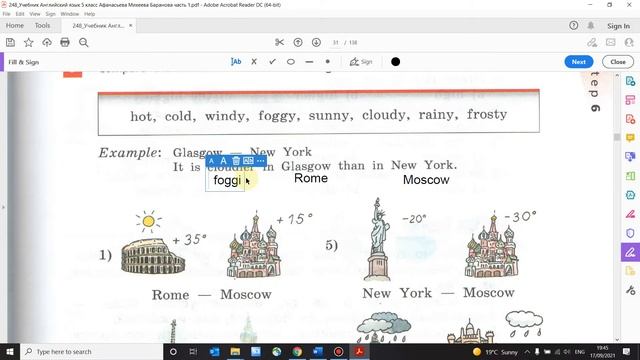Open the black color swatch picker

[x=396, y=62]
